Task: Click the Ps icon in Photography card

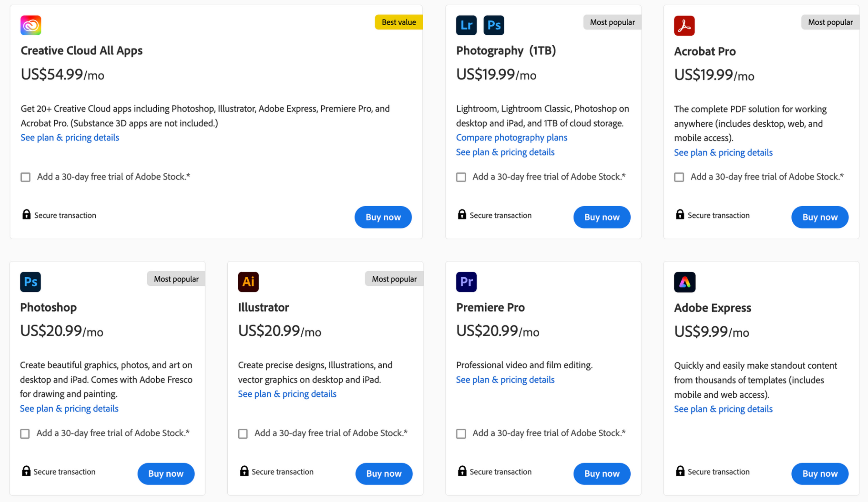Action: pyautogui.click(x=494, y=25)
